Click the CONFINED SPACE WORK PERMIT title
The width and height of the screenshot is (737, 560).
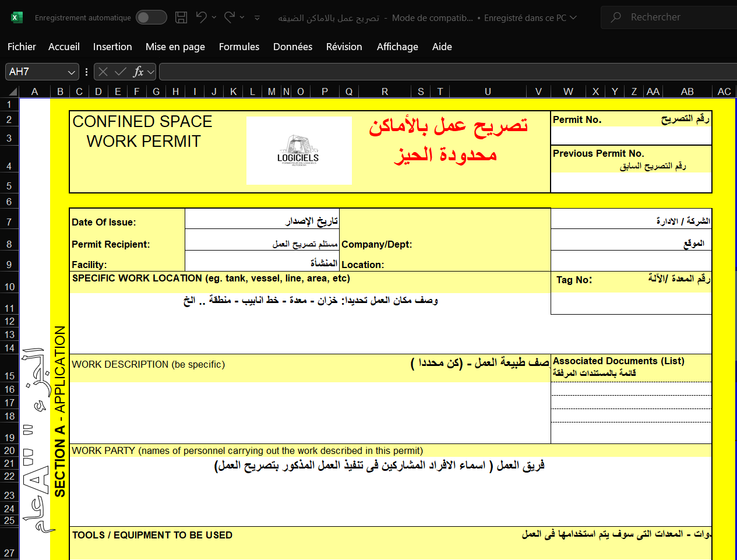click(143, 131)
